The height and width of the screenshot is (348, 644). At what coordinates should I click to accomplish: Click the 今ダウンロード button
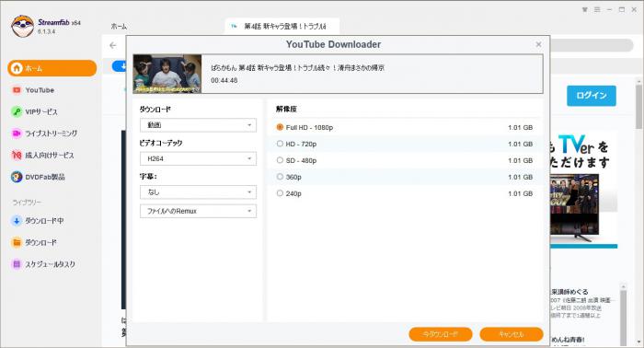[441, 334]
